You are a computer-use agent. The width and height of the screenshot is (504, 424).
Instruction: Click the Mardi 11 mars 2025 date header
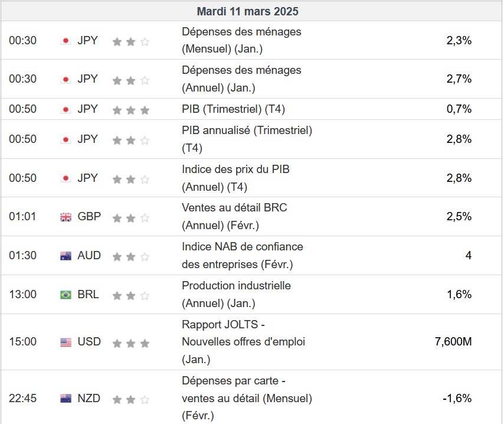pyautogui.click(x=248, y=11)
